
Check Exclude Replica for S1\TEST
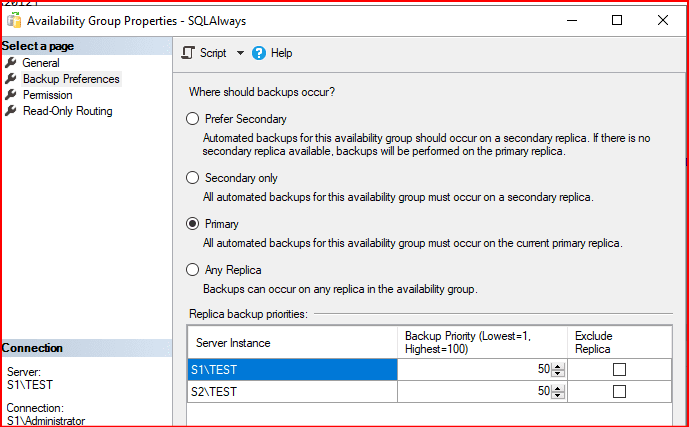619,369
